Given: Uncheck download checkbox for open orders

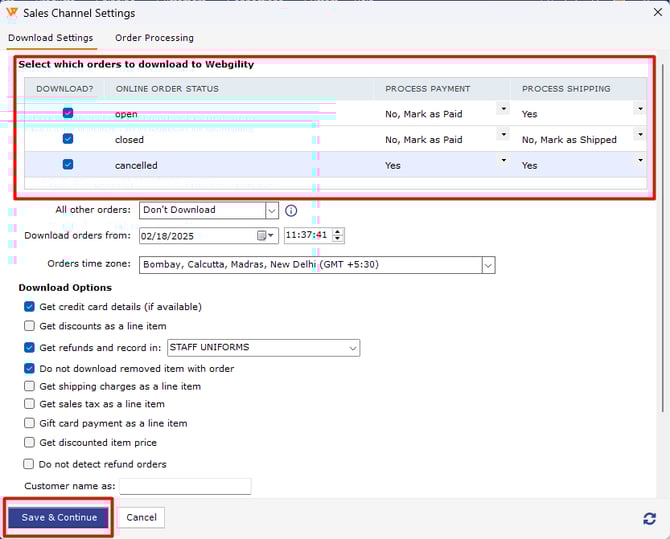Looking at the screenshot, I should [68, 114].
